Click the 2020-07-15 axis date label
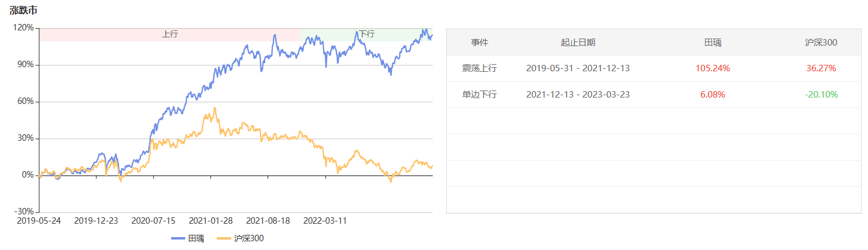Screen dimensions: 868x250 [x=153, y=221]
